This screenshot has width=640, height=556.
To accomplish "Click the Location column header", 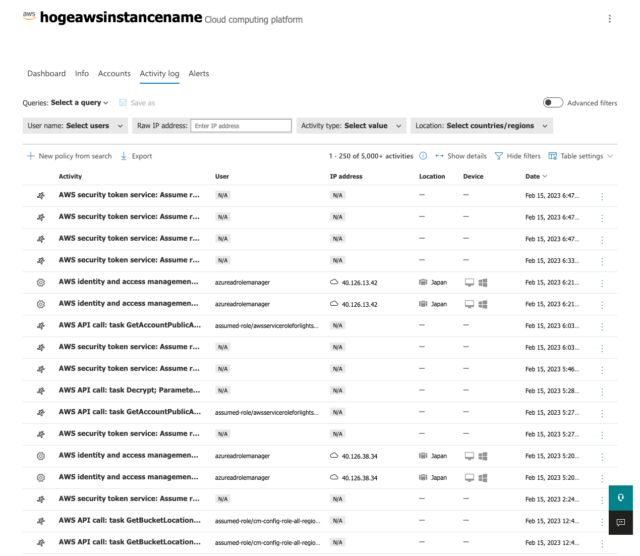I will [432, 176].
